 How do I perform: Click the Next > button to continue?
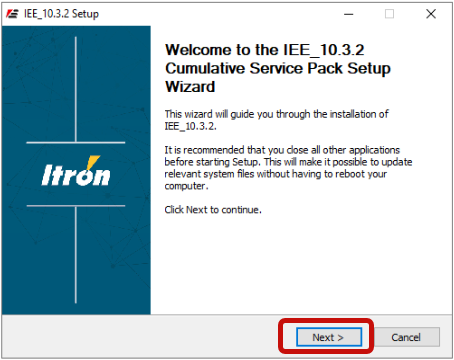[329, 337]
